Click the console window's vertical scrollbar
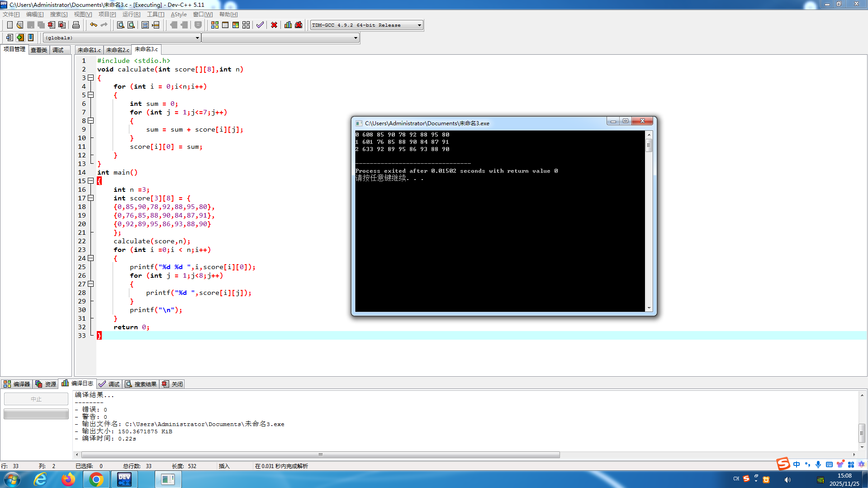 pyautogui.click(x=649, y=221)
